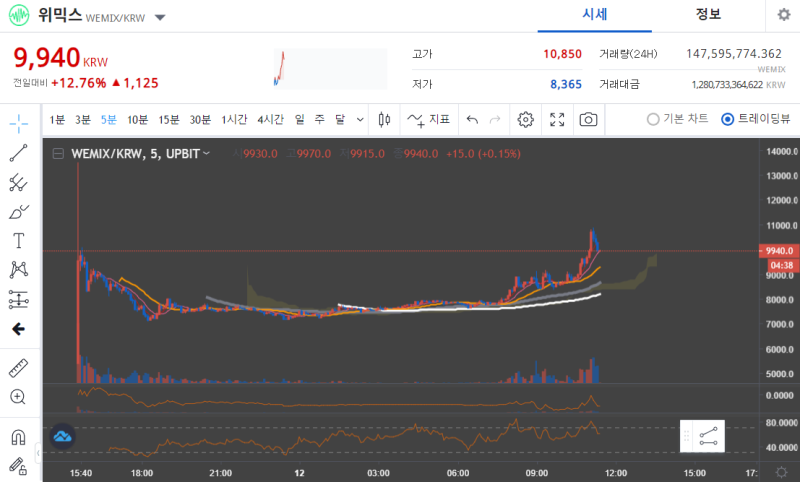Select the 5분 interval
Image resolution: width=800 pixels, height=482 pixels.
tap(109, 120)
